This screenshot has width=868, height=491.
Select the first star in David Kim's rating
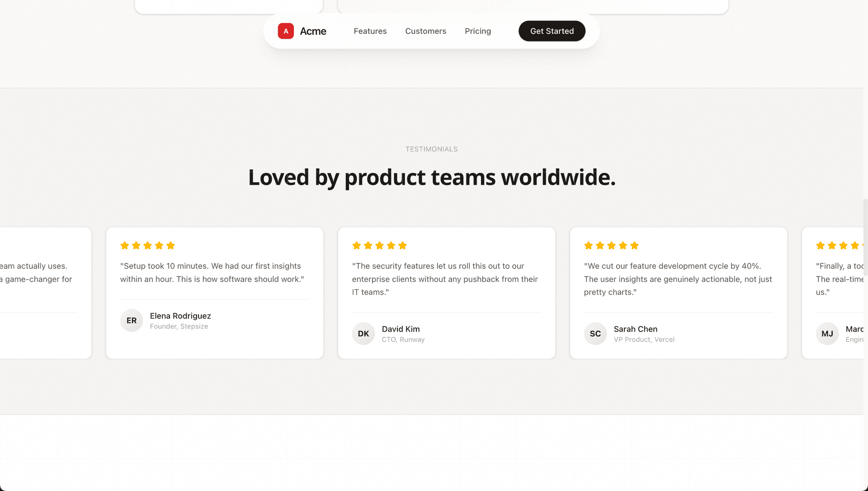357,245
